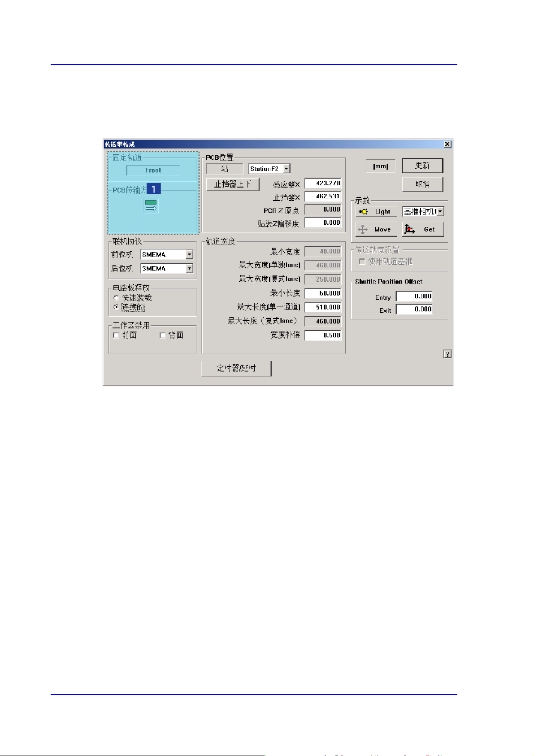Click the 止挡器上下 button

tap(233, 184)
